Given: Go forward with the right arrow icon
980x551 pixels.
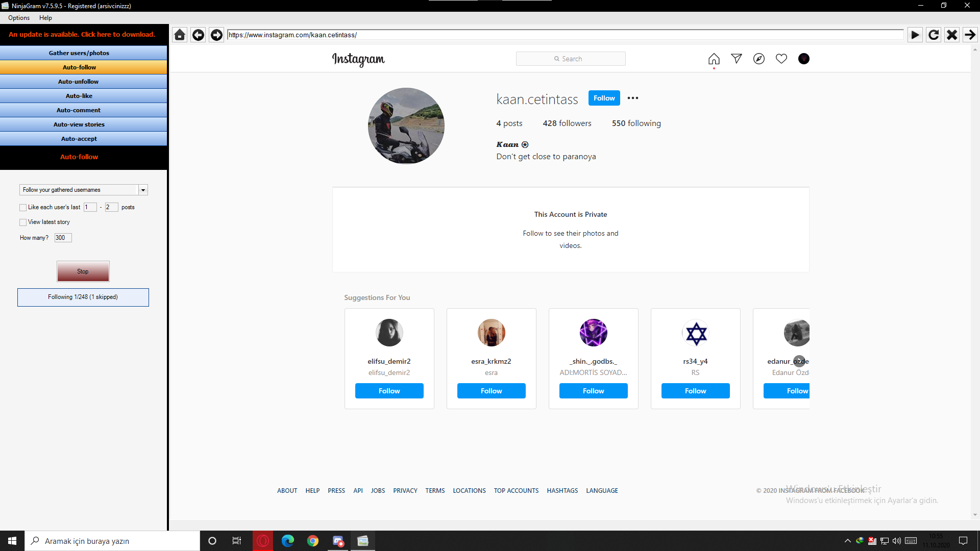Looking at the screenshot, I should tap(216, 35).
